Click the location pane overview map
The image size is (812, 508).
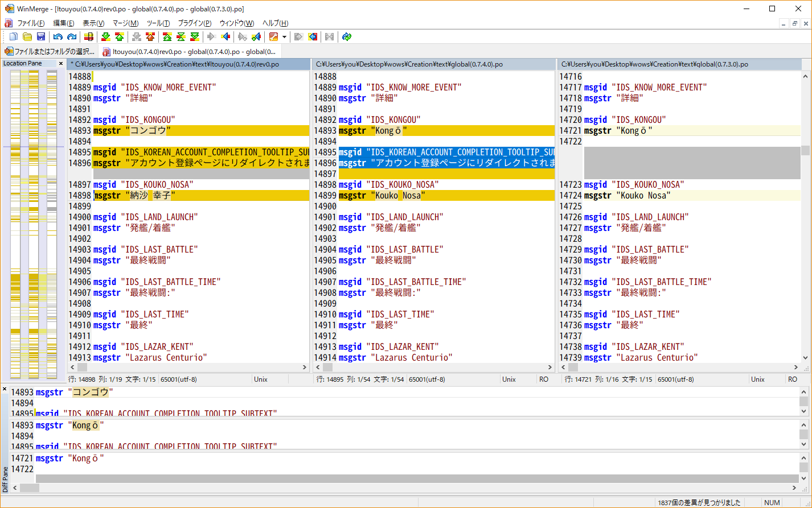pyautogui.click(x=34, y=224)
